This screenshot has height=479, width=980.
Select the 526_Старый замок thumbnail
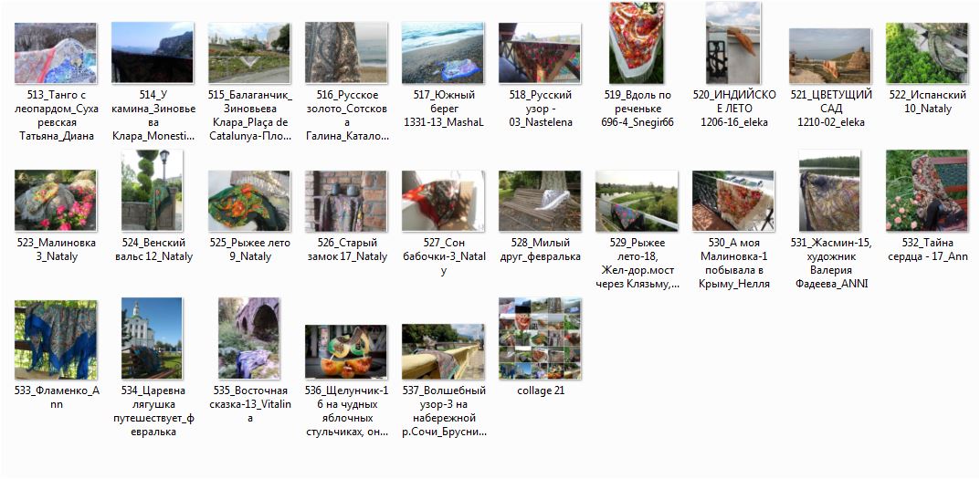tap(345, 201)
